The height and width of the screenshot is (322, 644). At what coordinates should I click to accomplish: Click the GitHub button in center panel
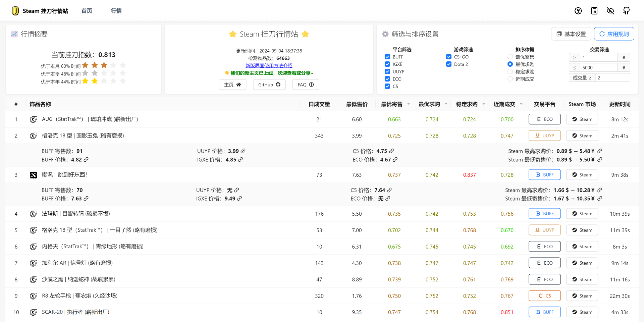269,85
